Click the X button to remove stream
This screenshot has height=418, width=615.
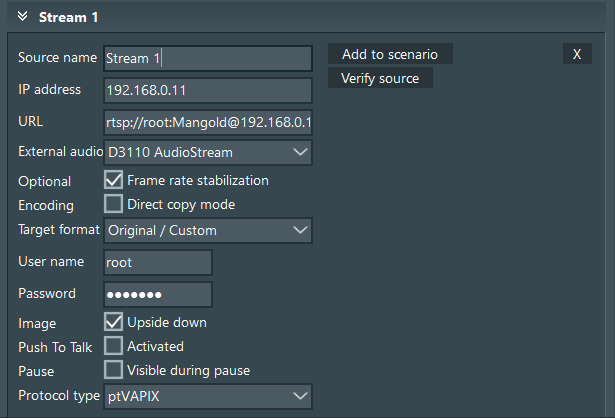tap(576, 54)
